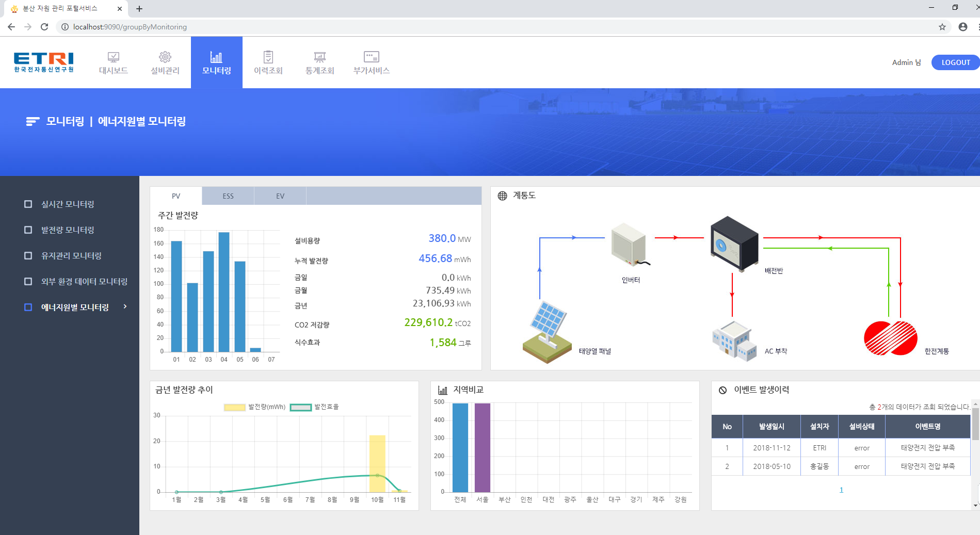Bookmark this page with star icon

tap(942, 27)
